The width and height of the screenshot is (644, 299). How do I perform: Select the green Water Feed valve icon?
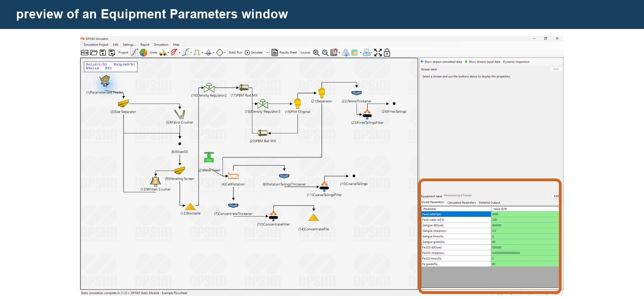(209, 158)
